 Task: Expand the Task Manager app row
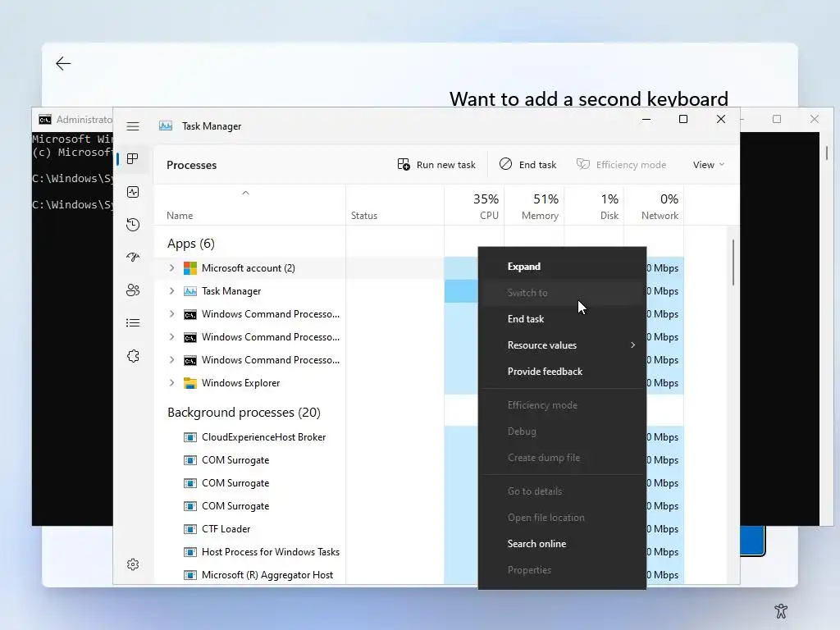coord(171,291)
